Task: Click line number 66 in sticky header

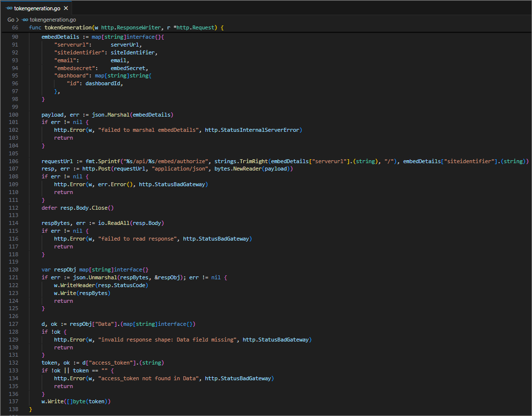Action: pos(15,27)
